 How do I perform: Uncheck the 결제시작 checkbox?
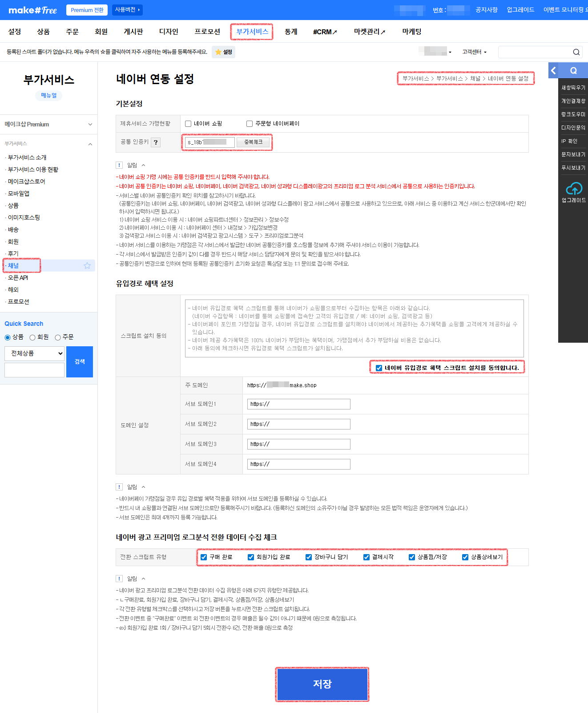(x=366, y=557)
